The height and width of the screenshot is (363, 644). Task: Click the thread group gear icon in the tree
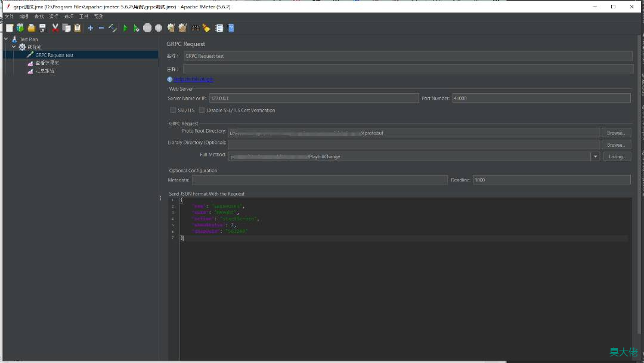pyautogui.click(x=22, y=47)
